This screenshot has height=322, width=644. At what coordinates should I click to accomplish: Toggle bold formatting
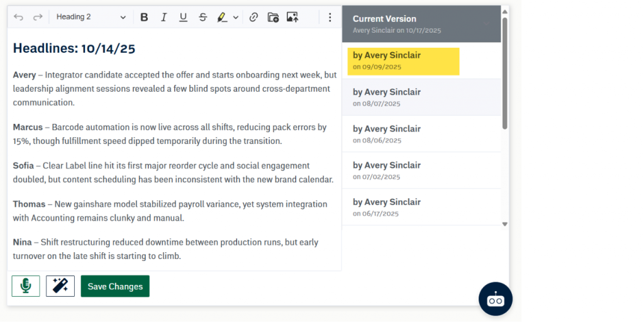(144, 17)
